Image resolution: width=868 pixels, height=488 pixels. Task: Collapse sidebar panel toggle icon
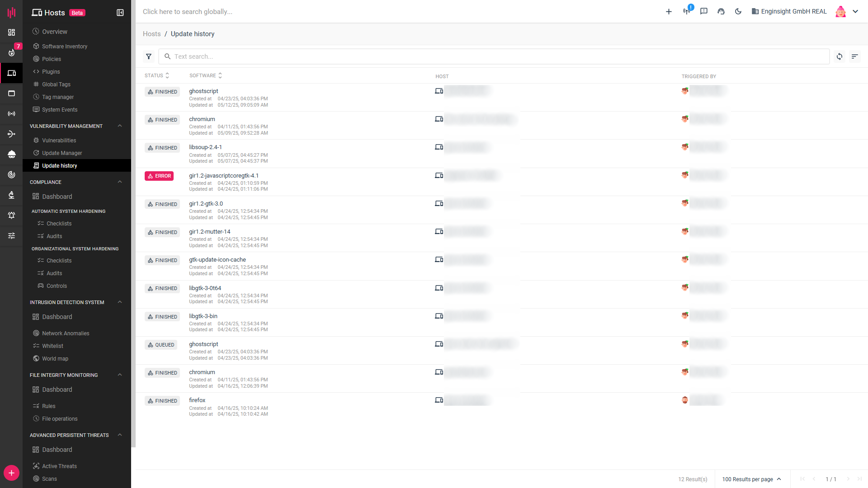tap(120, 13)
